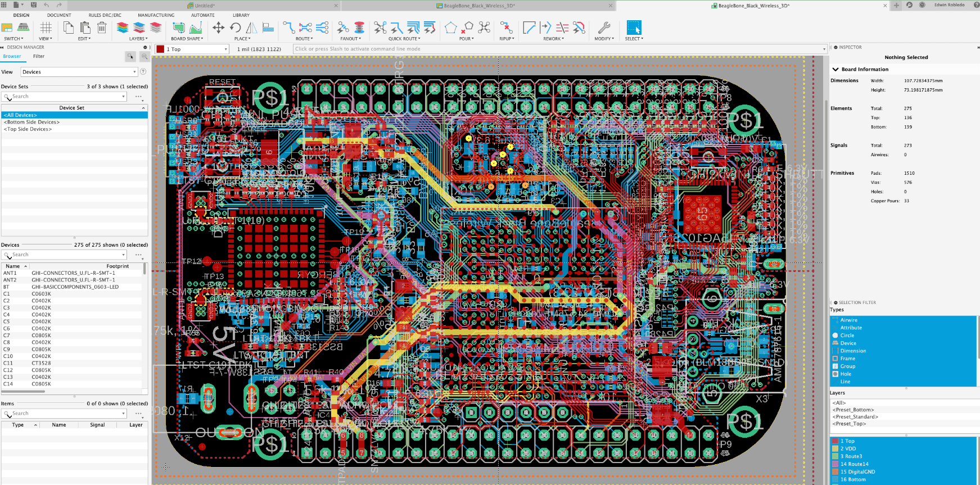
Task: Click the Save icon in title bar
Action: click(34, 5)
